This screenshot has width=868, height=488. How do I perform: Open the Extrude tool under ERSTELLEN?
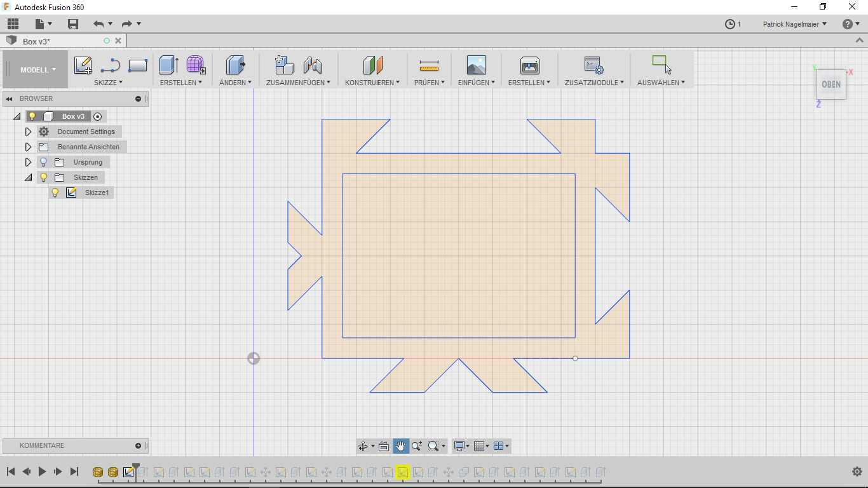(x=168, y=65)
